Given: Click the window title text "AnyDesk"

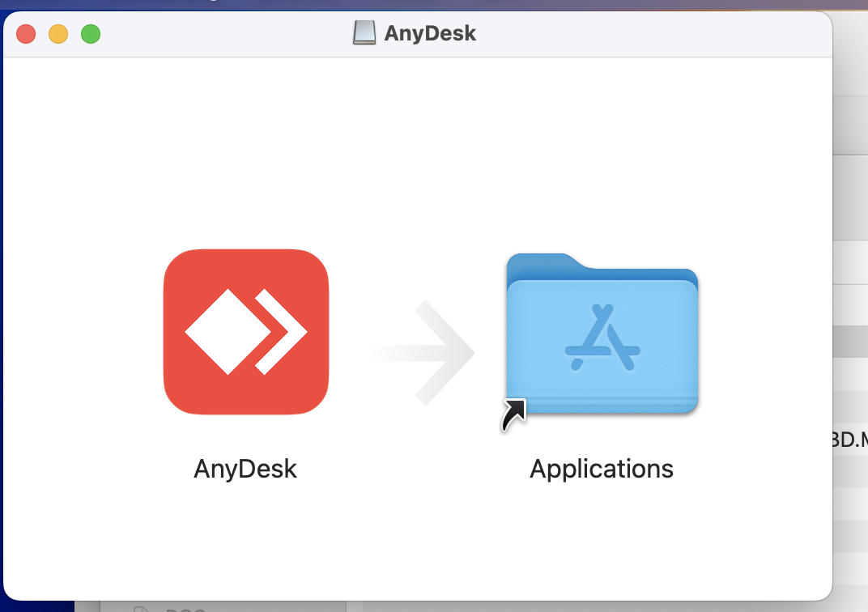Looking at the screenshot, I should [x=432, y=33].
